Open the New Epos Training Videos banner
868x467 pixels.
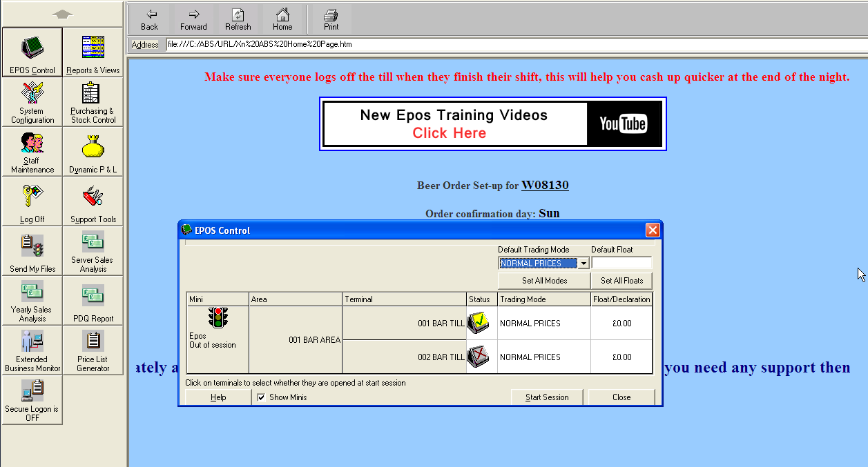coord(492,123)
